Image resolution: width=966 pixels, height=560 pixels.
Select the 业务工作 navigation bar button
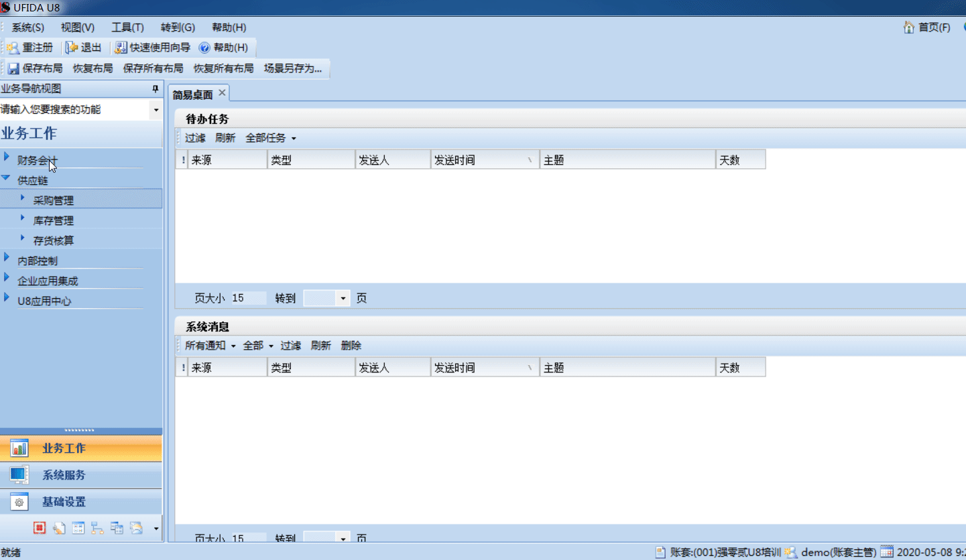(x=81, y=448)
